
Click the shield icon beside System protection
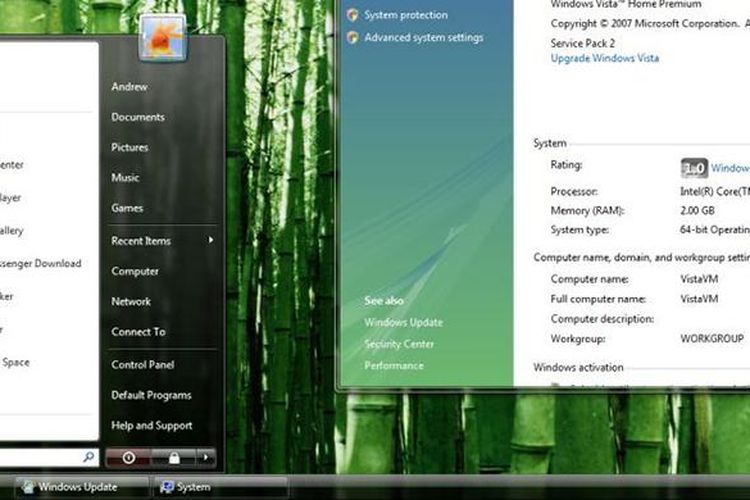coord(353,15)
